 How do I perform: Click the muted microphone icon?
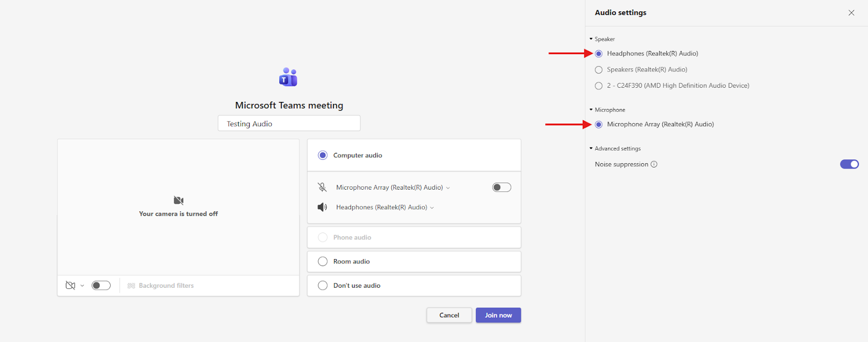(x=322, y=188)
